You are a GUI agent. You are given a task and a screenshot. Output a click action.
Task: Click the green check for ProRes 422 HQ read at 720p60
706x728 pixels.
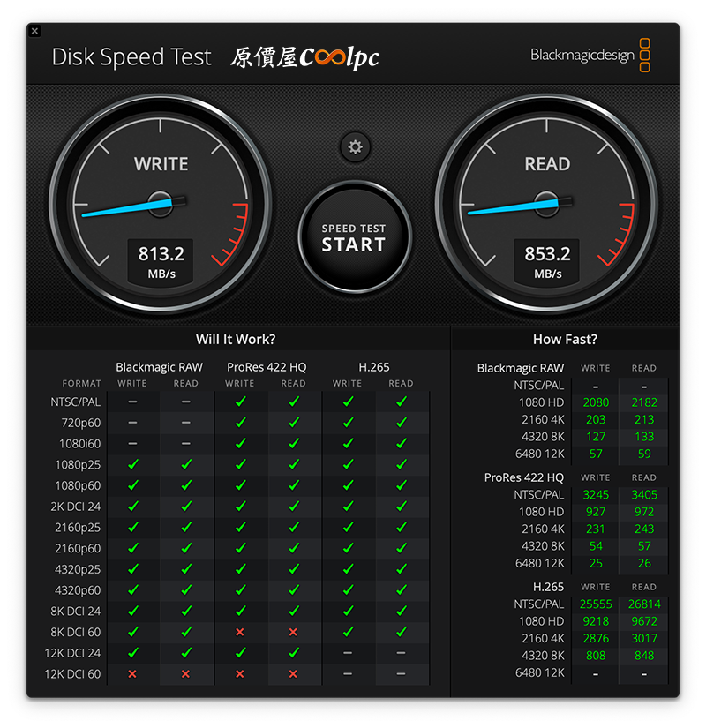click(x=294, y=423)
